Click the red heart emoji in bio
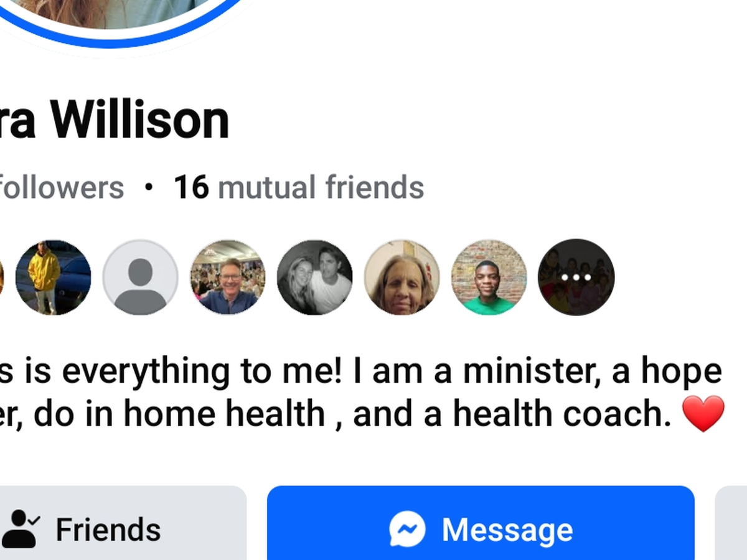 pos(703,414)
